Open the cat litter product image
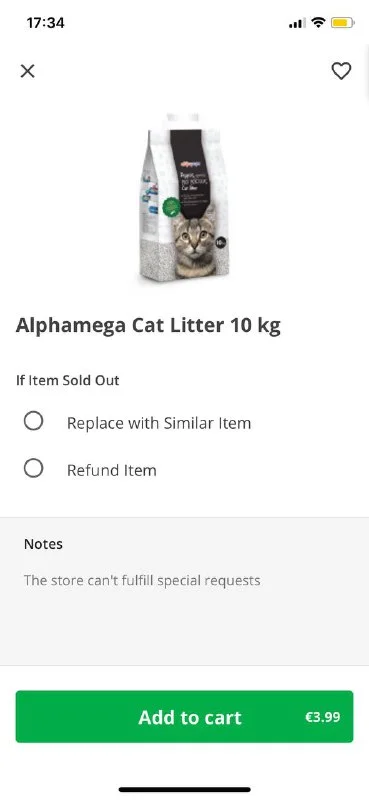369x800 pixels. (184, 198)
